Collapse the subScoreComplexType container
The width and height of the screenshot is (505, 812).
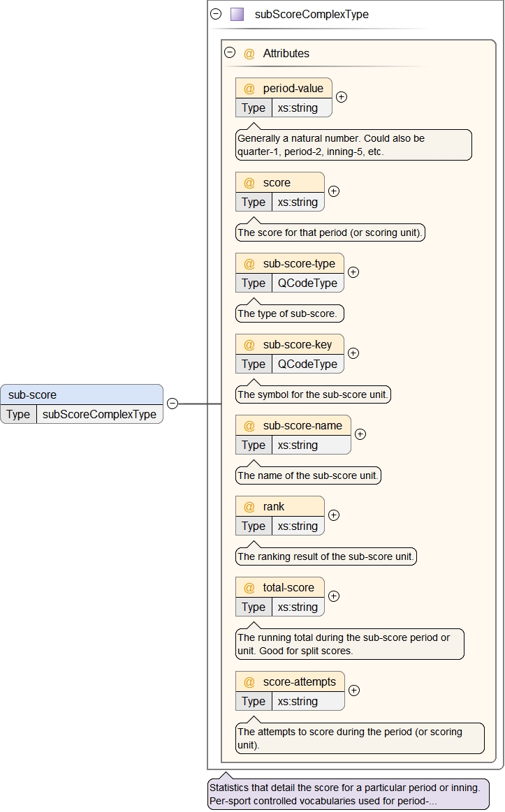[216, 14]
